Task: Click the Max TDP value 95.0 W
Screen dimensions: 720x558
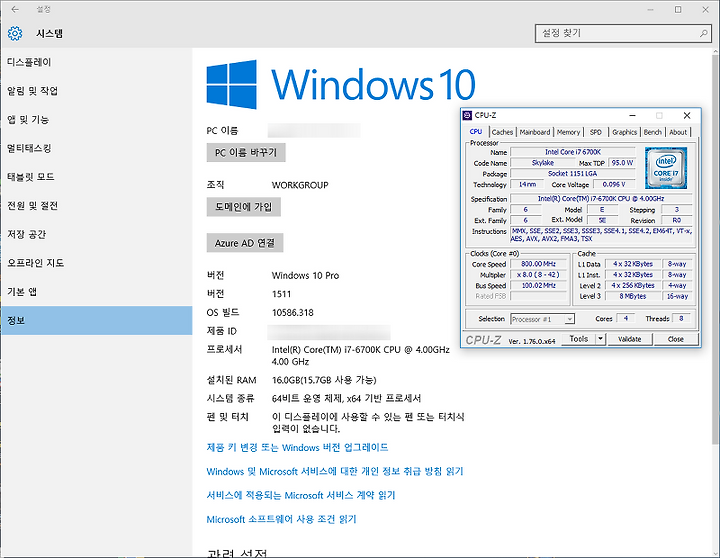Action: coord(622,163)
